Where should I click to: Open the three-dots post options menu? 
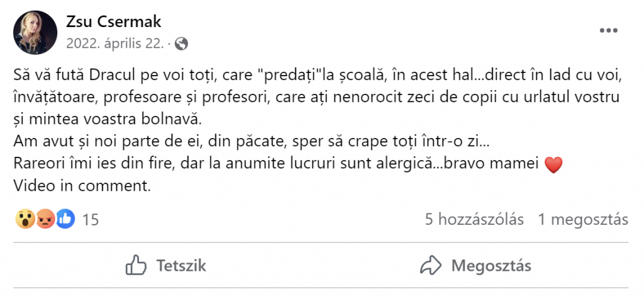coord(608,30)
